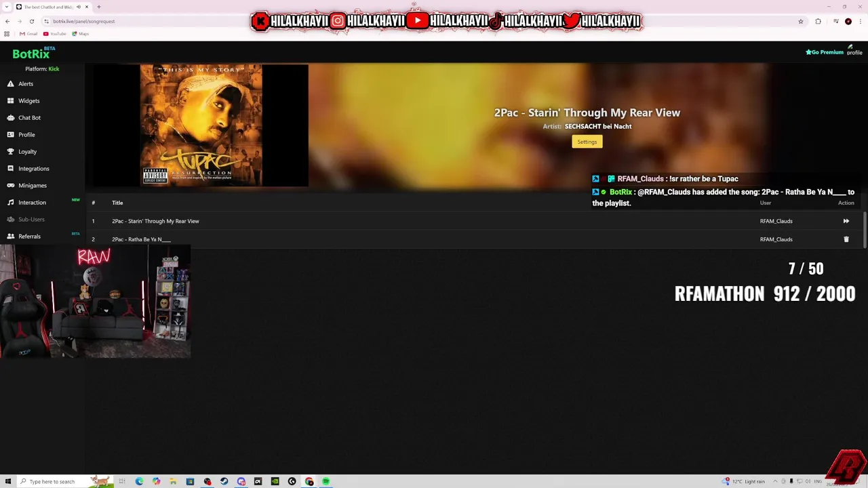The height and width of the screenshot is (488, 868).
Task: Open the Sub-Users section
Action: point(26,220)
